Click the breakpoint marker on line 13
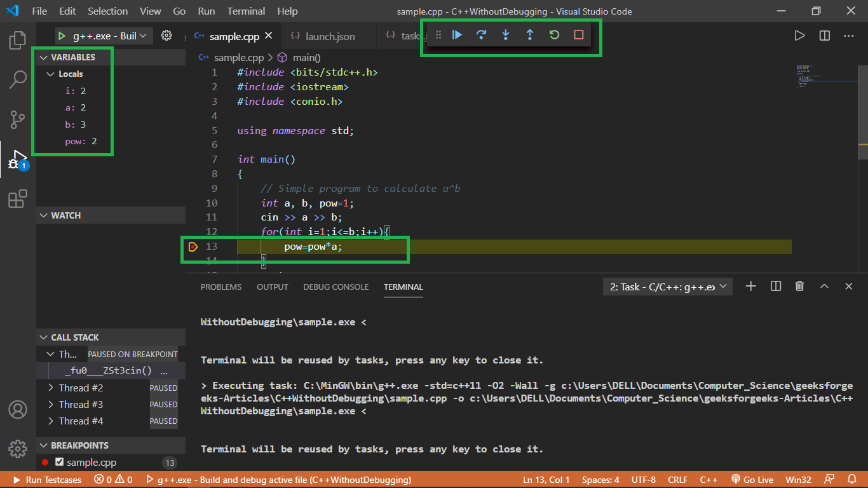The width and height of the screenshot is (868, 488). (193, 247)
